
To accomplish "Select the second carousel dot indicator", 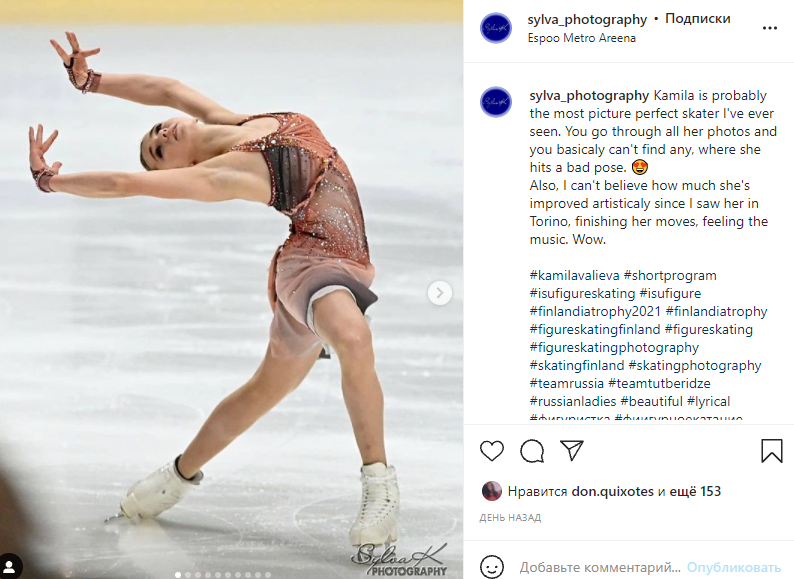I will 188,575.
